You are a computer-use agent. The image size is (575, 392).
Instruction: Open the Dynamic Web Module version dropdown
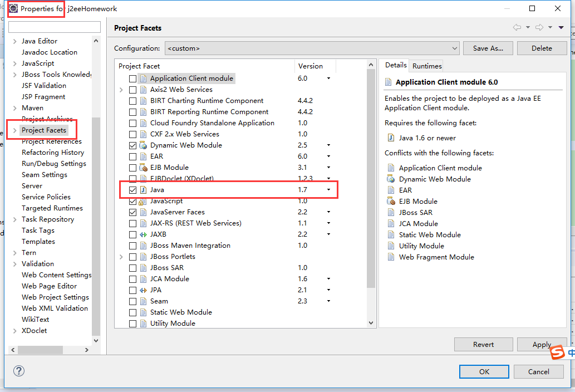tap(328, 145)
